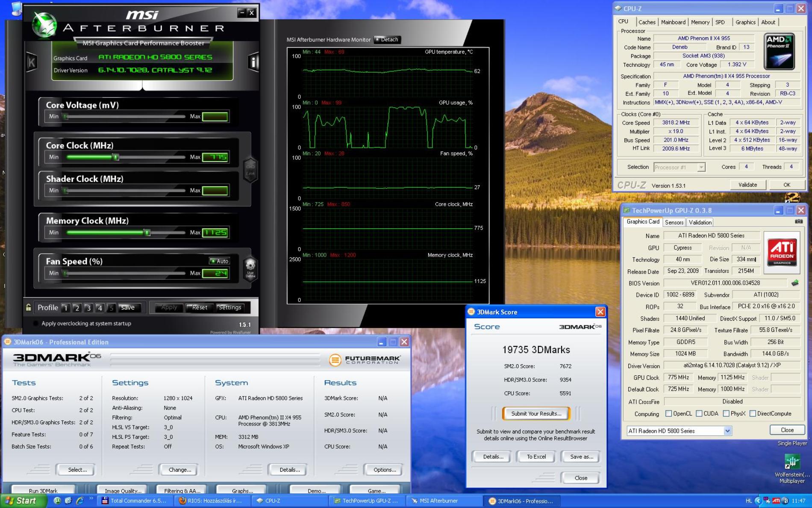Click the Fan Speed slider handle
The image size is (812, 508).
click(65, 273)
